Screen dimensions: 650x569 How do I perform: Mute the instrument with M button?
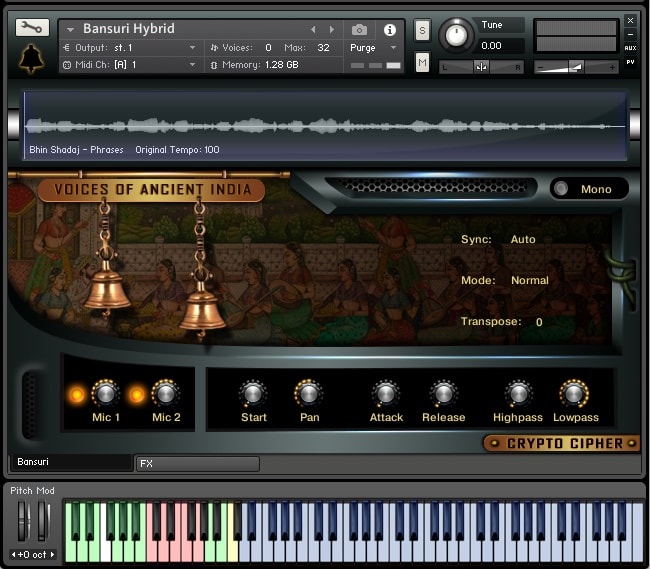(422, 63)
